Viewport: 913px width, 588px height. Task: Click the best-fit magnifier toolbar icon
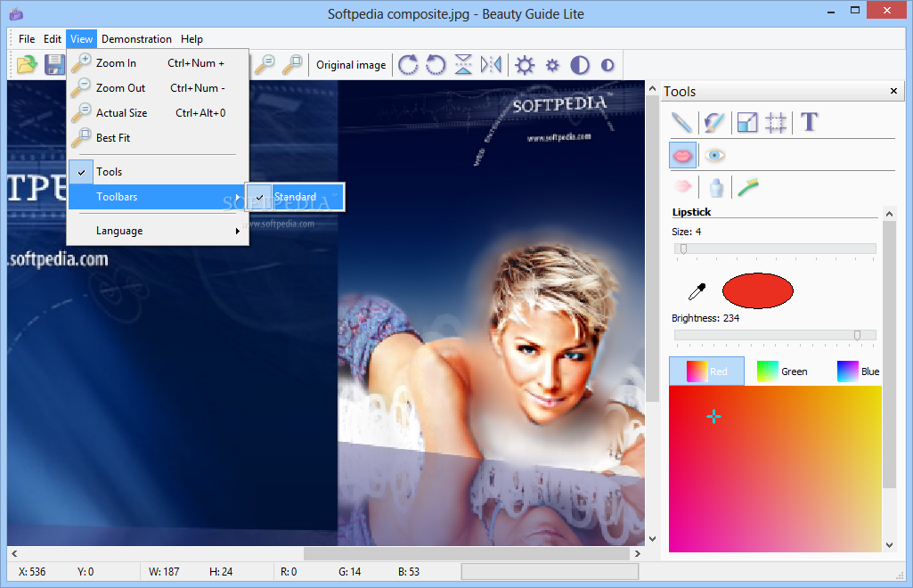tap(292, 65)
